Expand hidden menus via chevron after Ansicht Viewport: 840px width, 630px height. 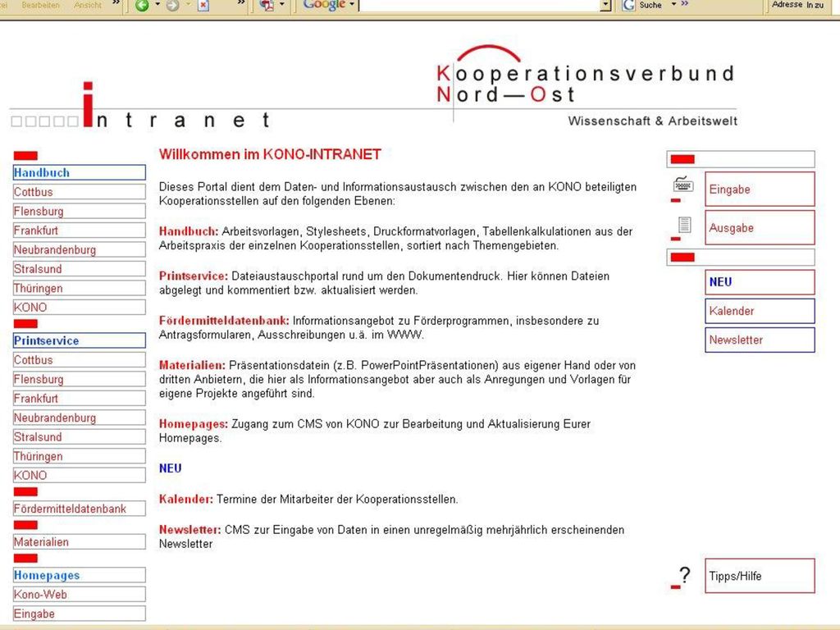[116, 4]
